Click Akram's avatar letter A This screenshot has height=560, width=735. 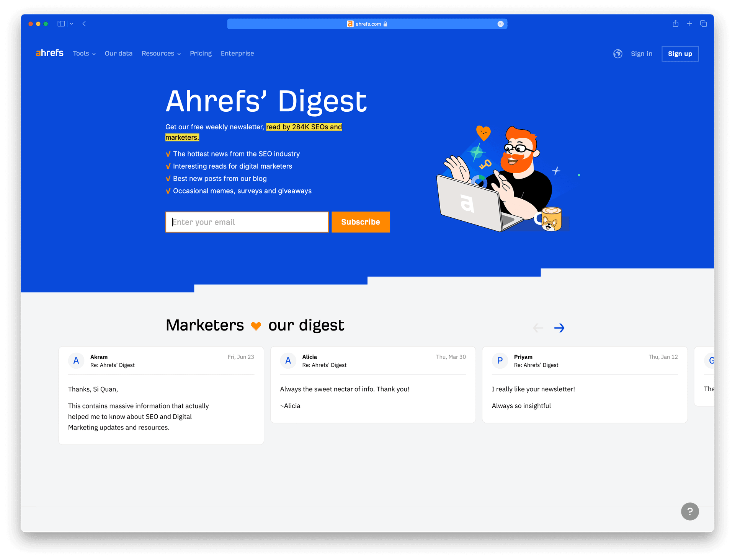(76, 361)
